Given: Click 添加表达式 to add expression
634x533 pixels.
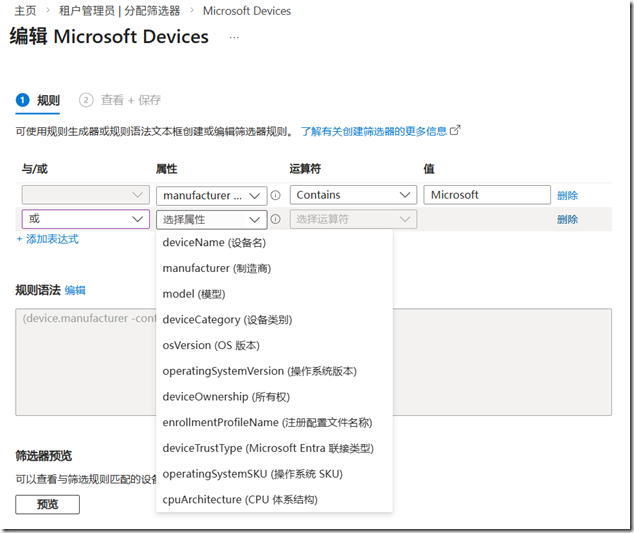Looking at the screenshot, I should (47, 239).
